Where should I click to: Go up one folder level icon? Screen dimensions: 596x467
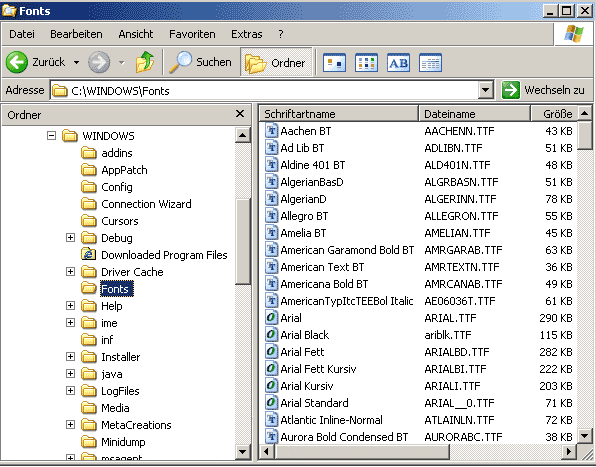click(x=145, y=62)
